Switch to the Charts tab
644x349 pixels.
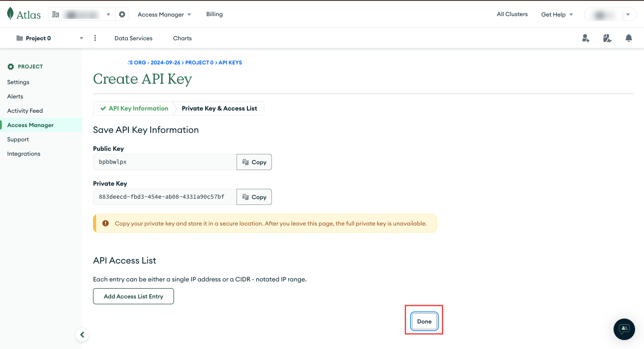(182, 38)
